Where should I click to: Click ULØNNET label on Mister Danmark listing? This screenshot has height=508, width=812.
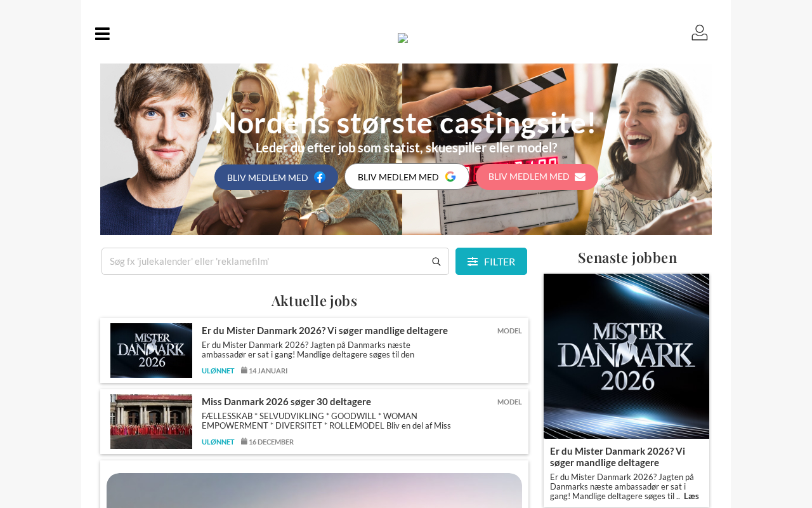(x=218, y=371)
